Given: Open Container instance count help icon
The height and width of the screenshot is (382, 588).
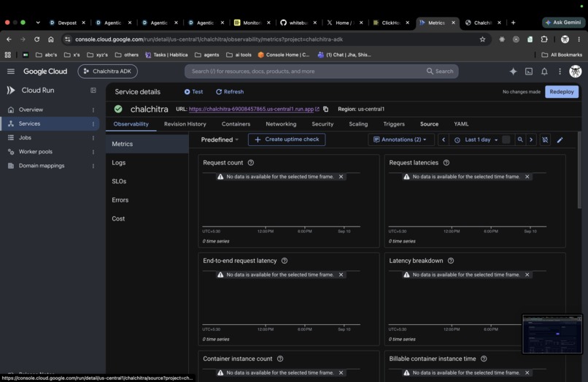Looking at the screenshot, I should (x=280, y=359).
